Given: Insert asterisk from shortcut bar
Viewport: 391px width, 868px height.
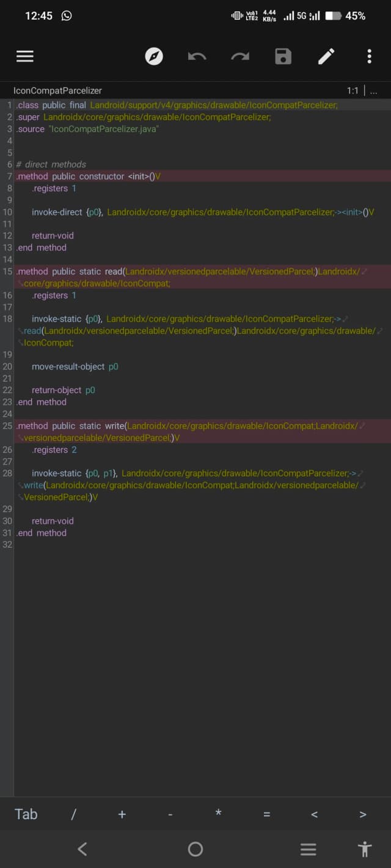Looking at the screenshot, I should [x=218, y=813].
